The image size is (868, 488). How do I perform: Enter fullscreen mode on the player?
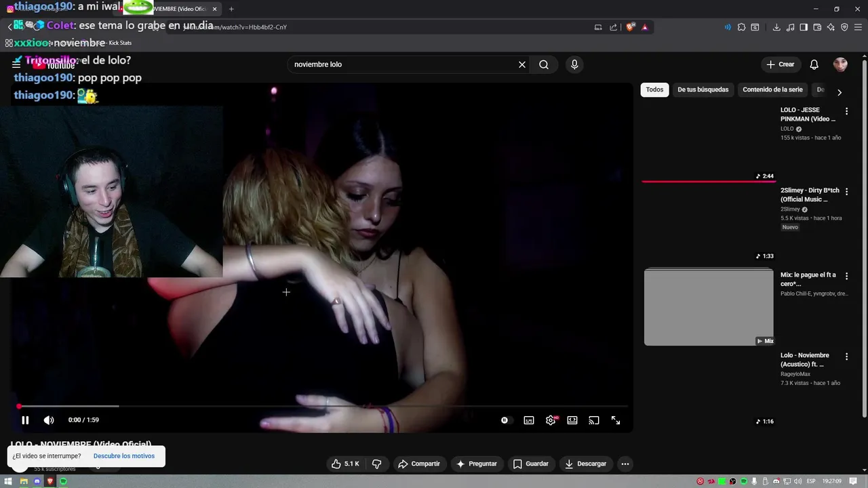tap(616, 420)
